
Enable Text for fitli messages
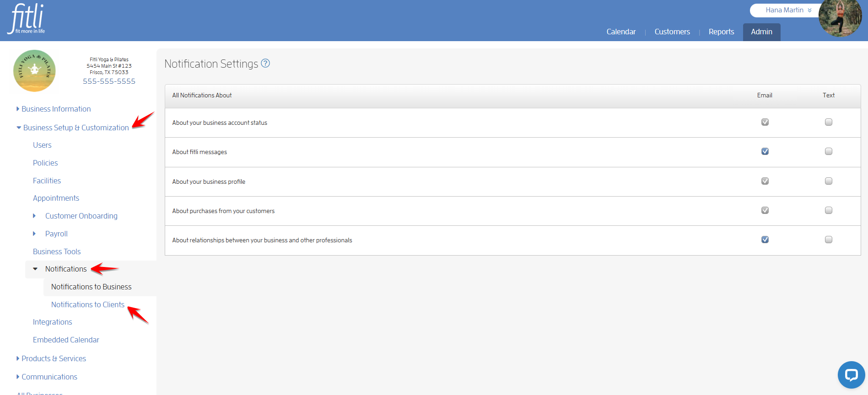click(x=828, y=151)
